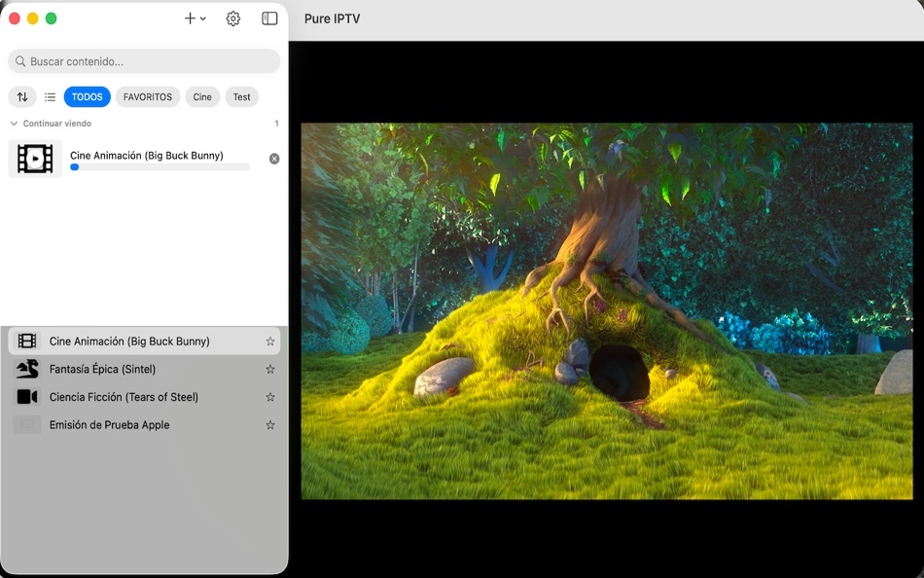Screen dimensions: 924x578
Task: Select Ciencia Ficción (Tears of Steel) channel
Action: pyautogui.click(x=144, y=397)
